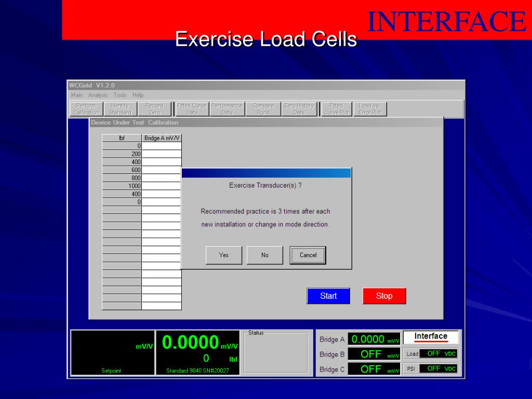532x399 pixels.
Task: Show the Load vs. Error Plot
Action: click(x=370, y=109)
